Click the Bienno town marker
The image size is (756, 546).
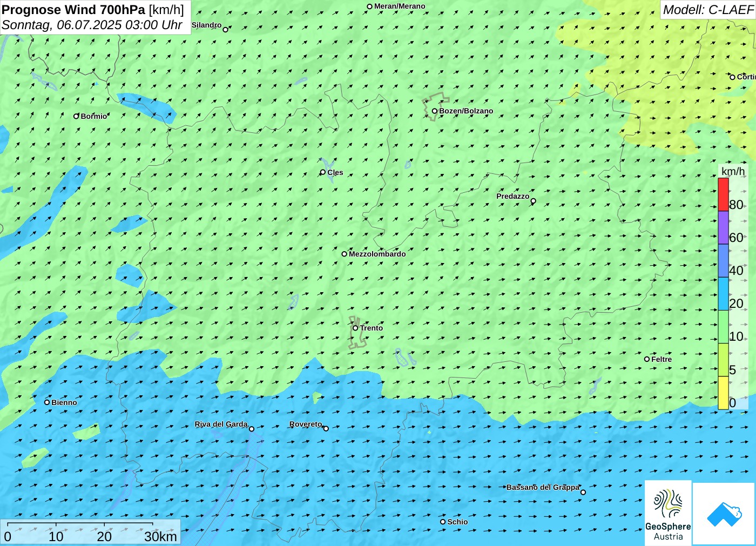(47, 402)
